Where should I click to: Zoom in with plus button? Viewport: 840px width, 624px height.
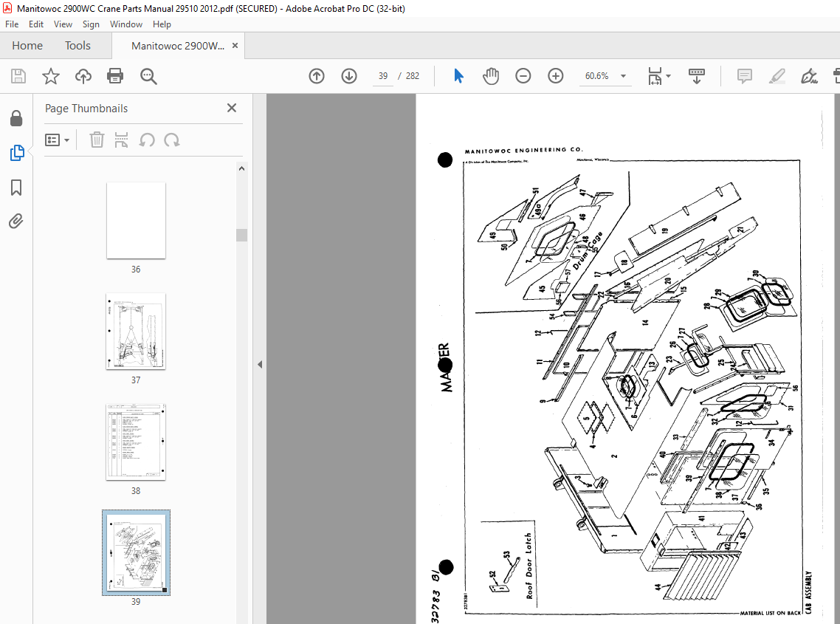pos(556,76)
